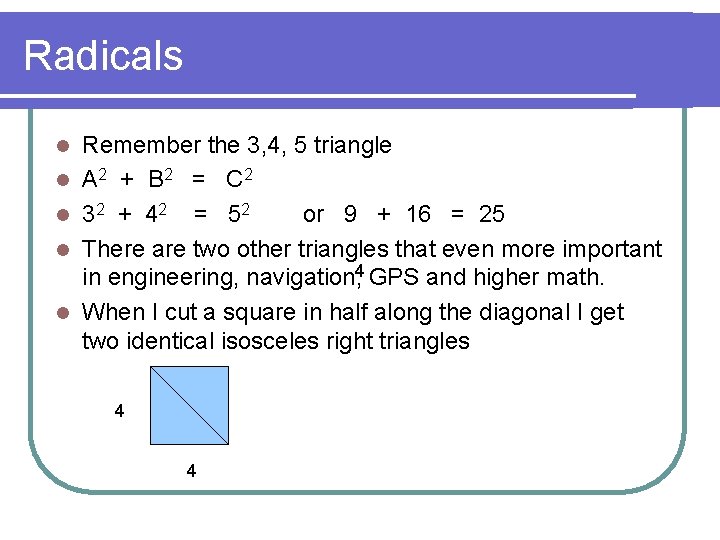Click the number 25 in the equation
The width and height of the screenshot is (720, 540).
click(x=492, y=214)
